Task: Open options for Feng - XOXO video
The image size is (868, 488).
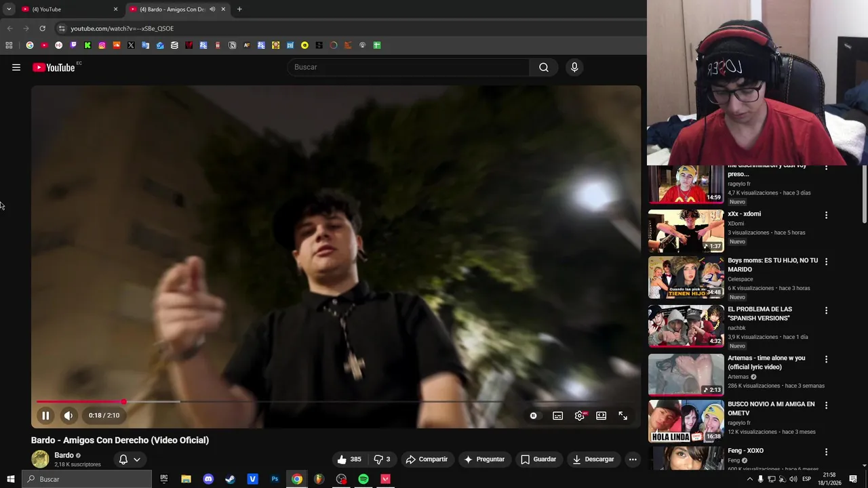Action: tap(826, 452)
